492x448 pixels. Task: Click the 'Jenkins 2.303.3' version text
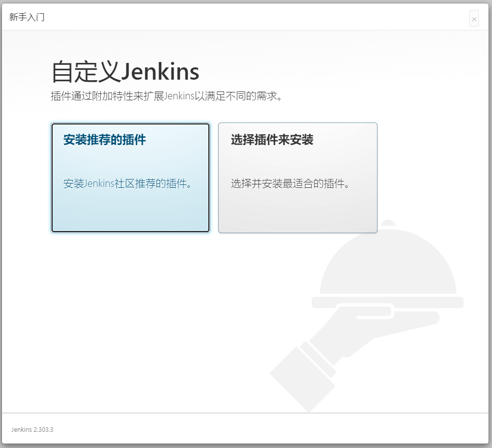click(32, 429)
